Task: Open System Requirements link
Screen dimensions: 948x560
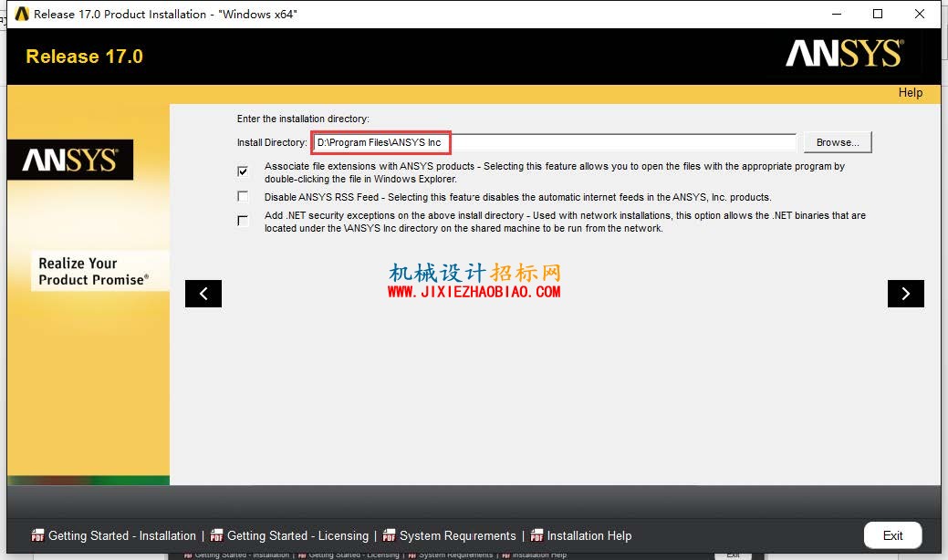Action: (458, 536)
